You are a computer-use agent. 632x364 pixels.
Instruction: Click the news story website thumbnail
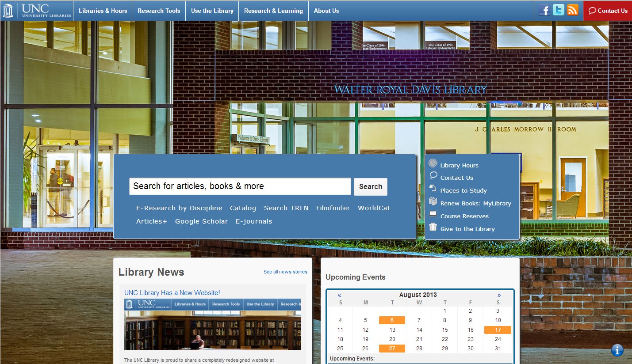point(212,324)
